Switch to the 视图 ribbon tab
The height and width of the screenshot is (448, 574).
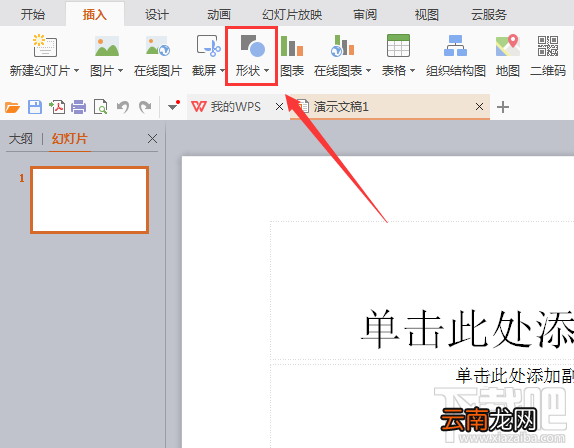pos(426,15)
